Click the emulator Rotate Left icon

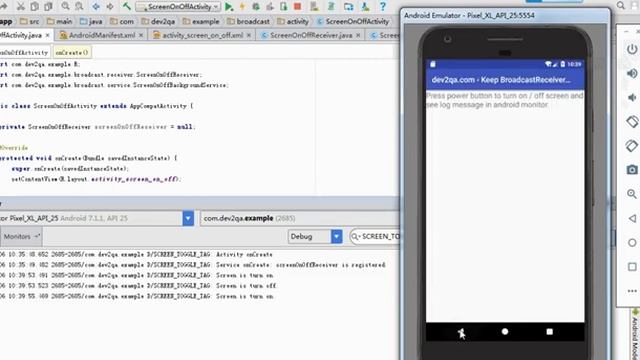coord(632,121)
